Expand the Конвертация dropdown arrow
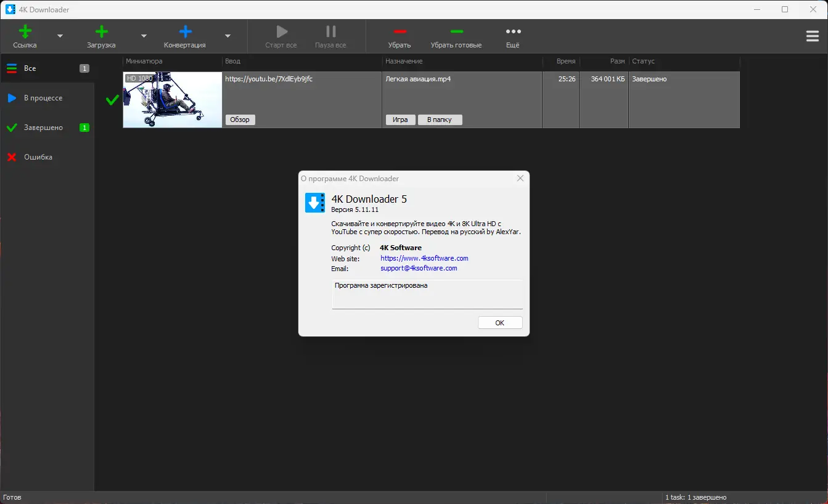The width and height of the screenshot is (828, 504). click(x=227, y=36)
